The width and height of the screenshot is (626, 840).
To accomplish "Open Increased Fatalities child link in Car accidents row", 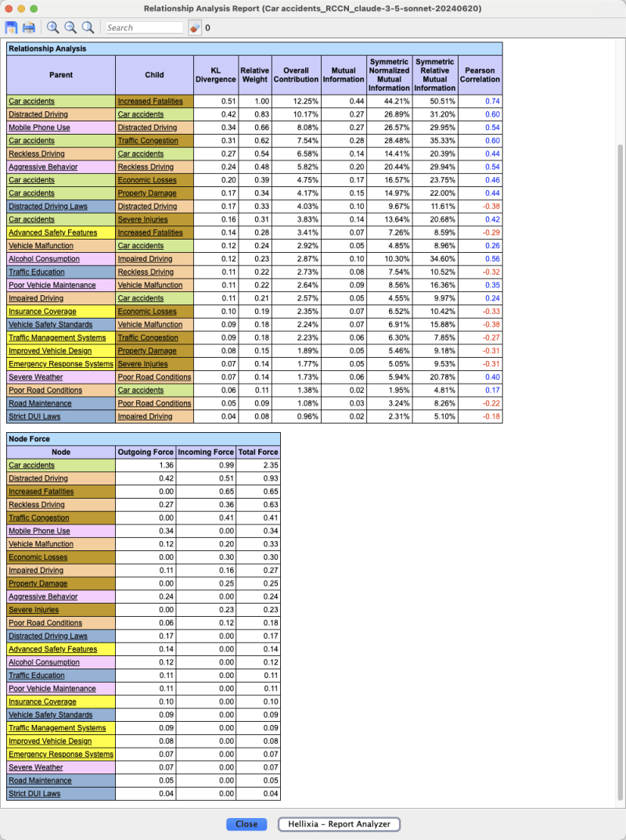I will pos(150,101).
